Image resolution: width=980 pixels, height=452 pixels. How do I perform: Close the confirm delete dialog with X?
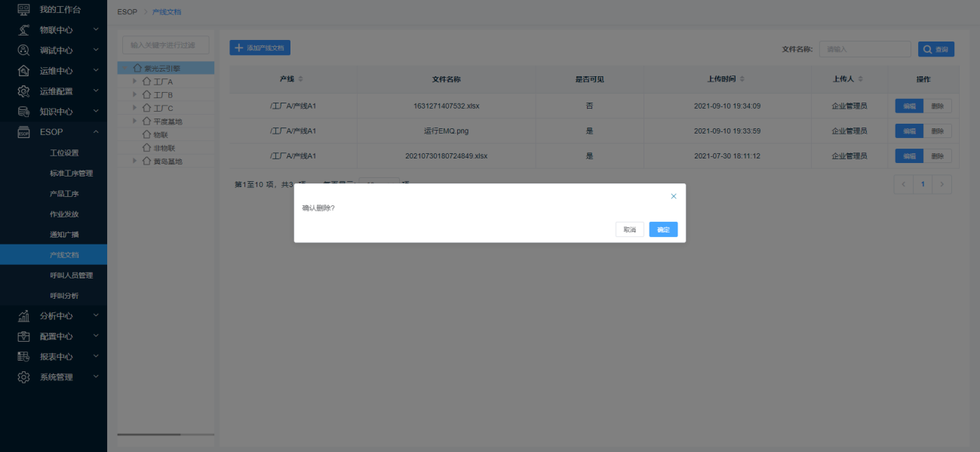point(674,196)
